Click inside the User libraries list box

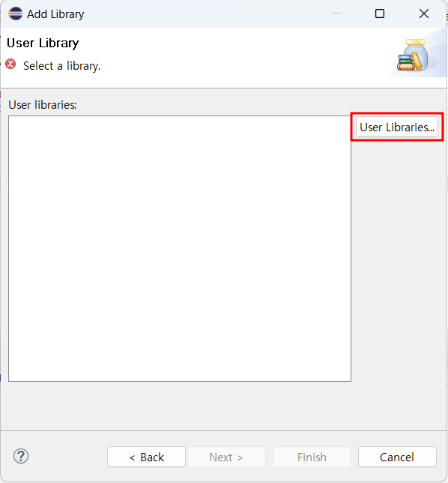tap(180, 248)
